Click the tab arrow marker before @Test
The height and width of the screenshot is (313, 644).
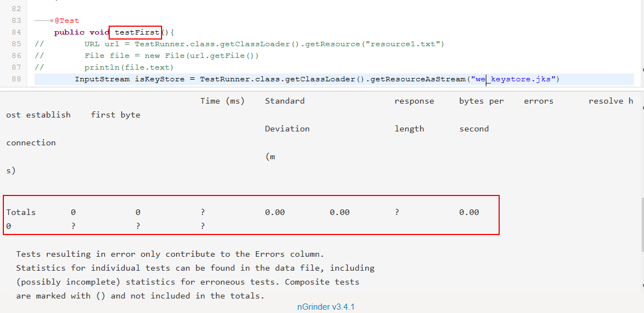click(x=43, y=21)
